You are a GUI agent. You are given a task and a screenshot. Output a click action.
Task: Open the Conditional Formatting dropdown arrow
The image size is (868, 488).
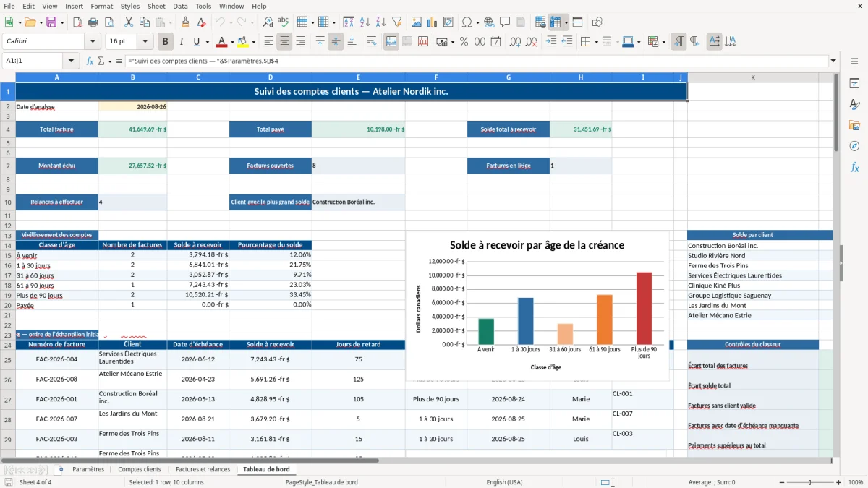click(x=663, y=42)
